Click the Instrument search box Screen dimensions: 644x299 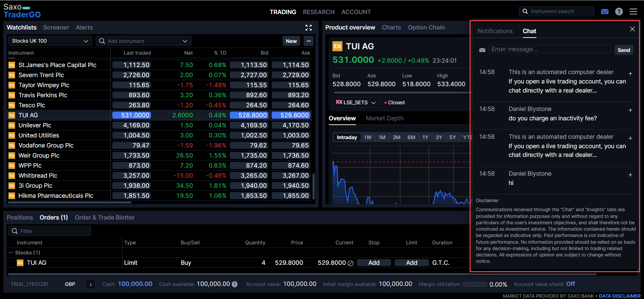coord(556,11)
